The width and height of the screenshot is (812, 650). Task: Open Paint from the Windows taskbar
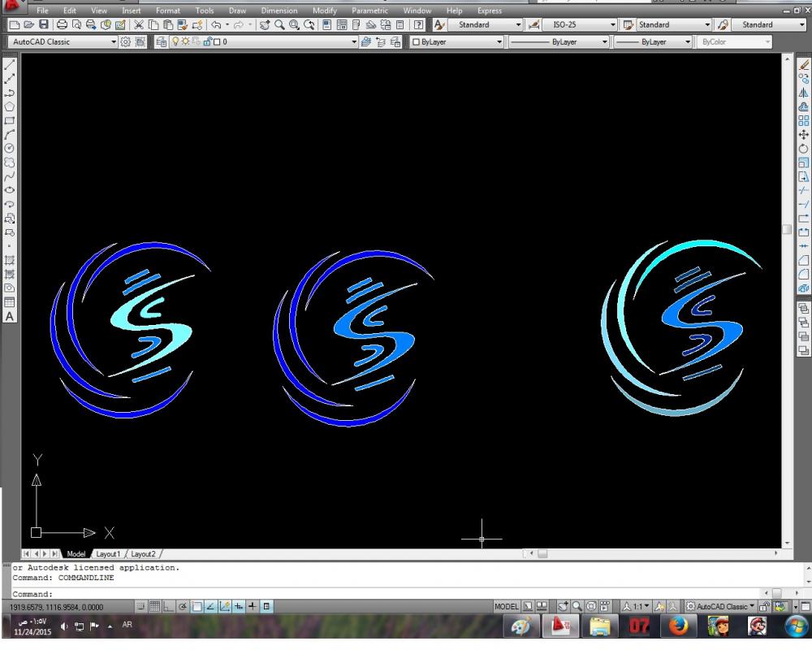tap(520, 626)
